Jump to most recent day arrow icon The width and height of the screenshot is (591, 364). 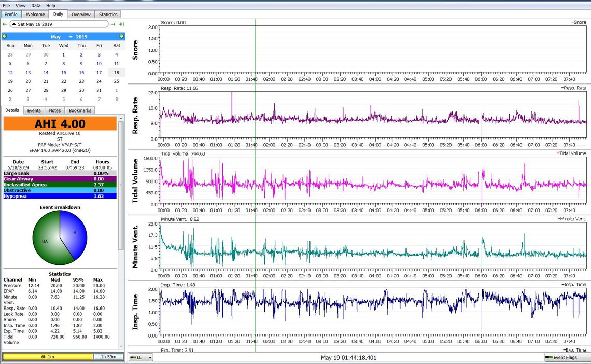click(x=121, y=24)
